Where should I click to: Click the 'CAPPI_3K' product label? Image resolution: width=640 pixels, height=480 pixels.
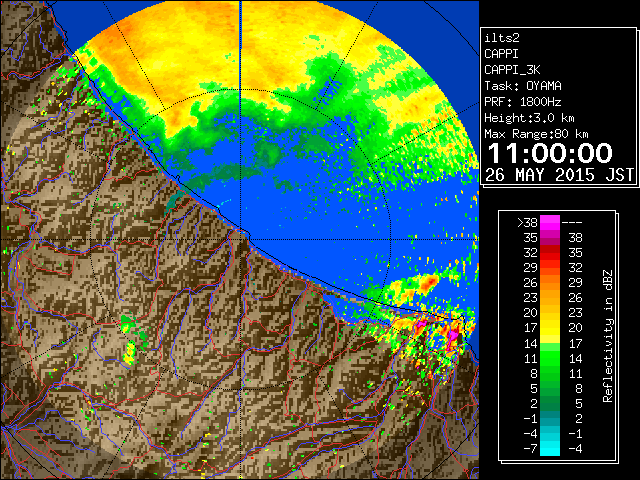click(512, 70)
